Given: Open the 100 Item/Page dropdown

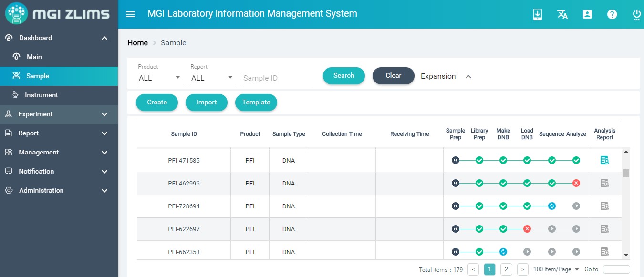Looking at the screenshot, I should (x=556, y=269).
